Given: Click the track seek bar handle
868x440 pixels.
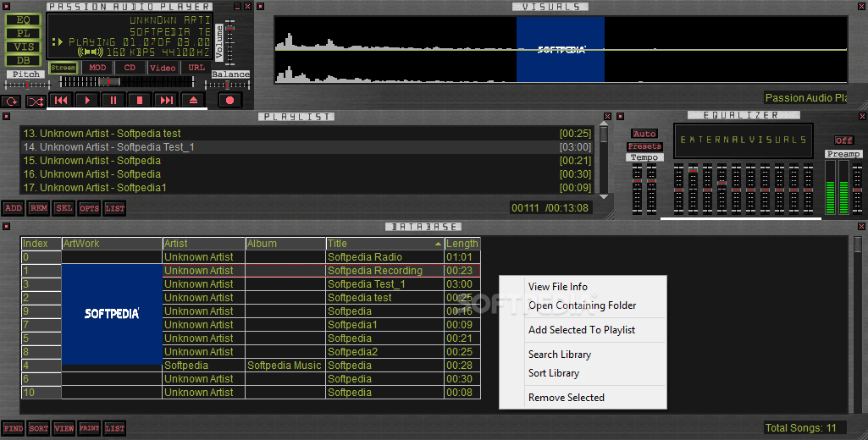Looking at the screenshot, I should pos(109,81).
